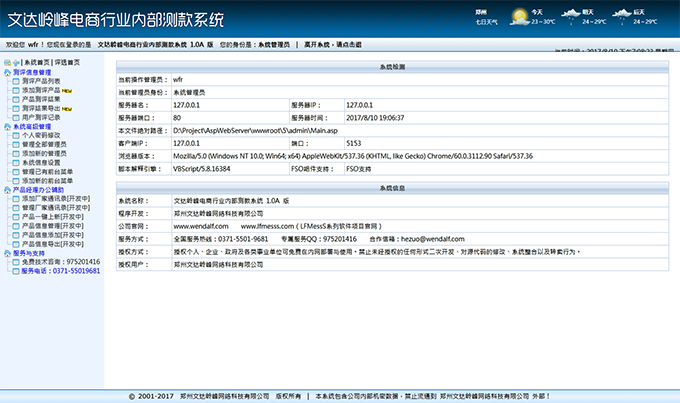680x403 pixels.
Task: Click the icon next to 系统信息设置
Action: pos(17,162)
